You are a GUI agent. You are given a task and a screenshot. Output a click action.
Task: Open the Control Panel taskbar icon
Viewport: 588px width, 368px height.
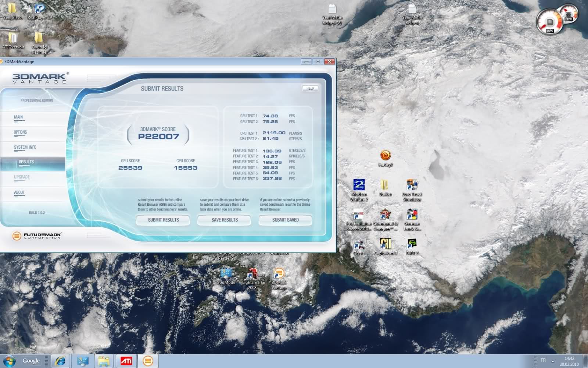(82, 361)
